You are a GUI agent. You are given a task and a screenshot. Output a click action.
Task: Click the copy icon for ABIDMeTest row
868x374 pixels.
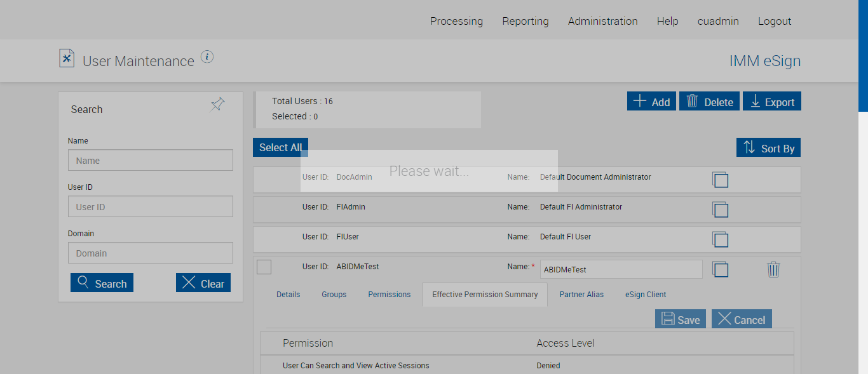720,269
